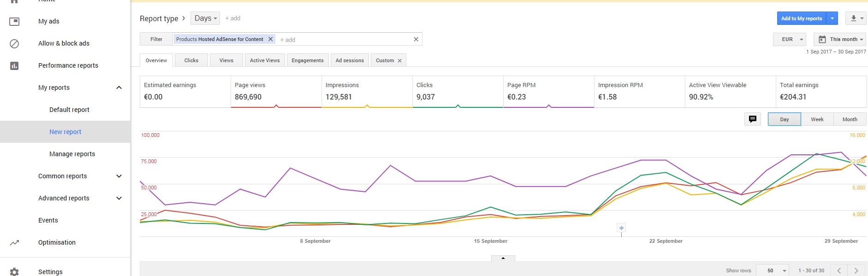The height and width of the screenshot is (276, 868).
Task: Click the Allow & block ads icon
Action: (14, 43)
